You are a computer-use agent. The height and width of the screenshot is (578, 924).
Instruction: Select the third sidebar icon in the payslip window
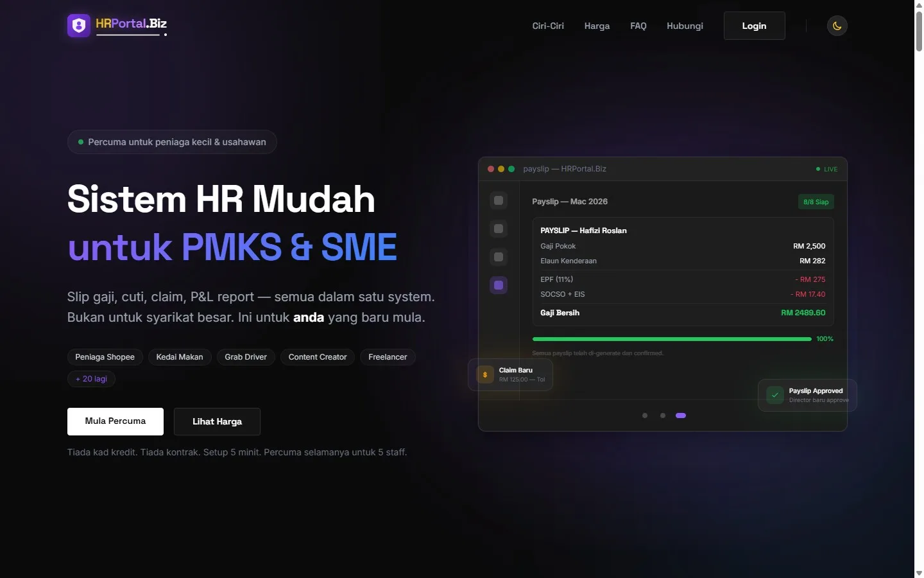tap(499, 257)
